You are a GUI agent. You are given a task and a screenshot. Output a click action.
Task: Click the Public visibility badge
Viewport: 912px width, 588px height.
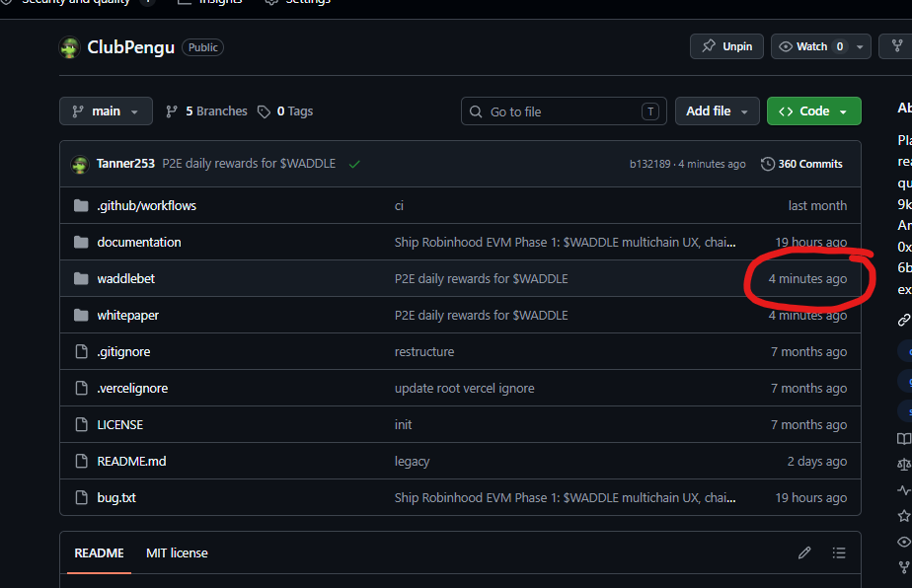tap(203, 47)
